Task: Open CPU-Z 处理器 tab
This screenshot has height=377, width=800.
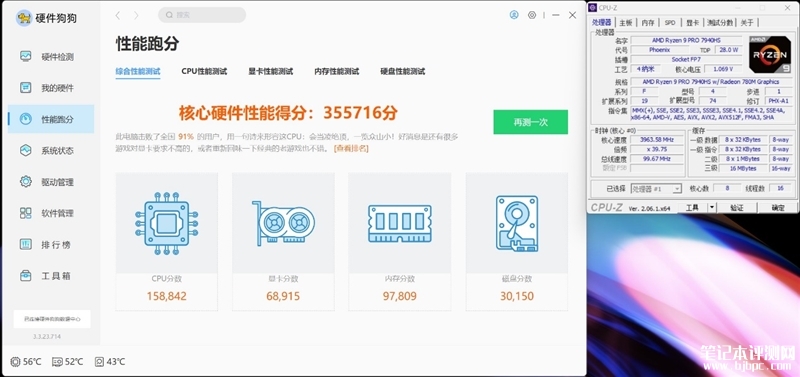Action: (602, 22)
